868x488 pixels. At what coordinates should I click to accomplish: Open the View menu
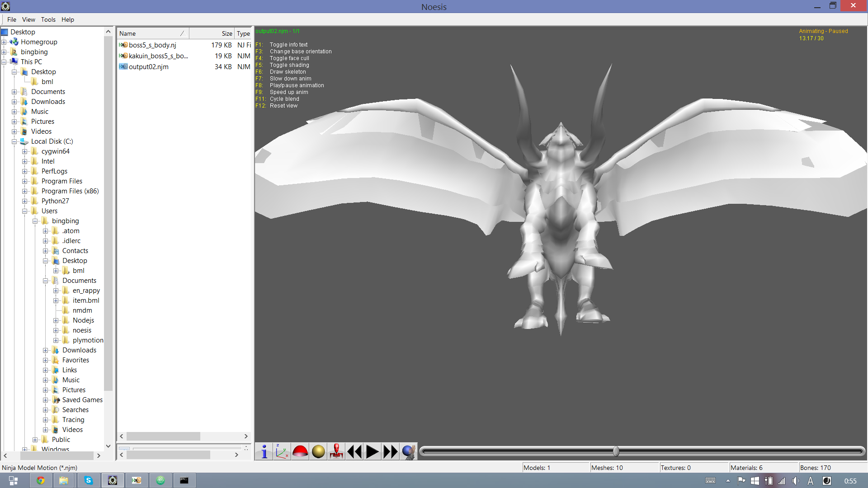(x=28, y=19)
